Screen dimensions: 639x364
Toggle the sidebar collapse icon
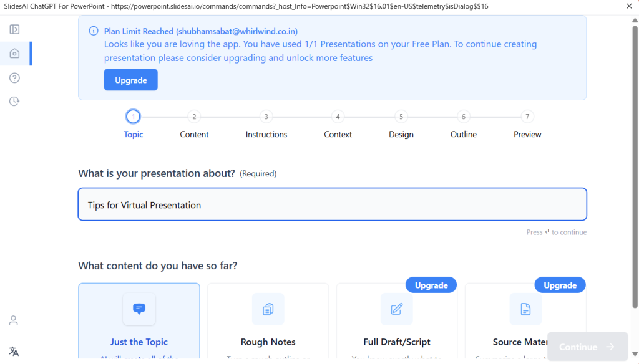(x=14, y=29)
